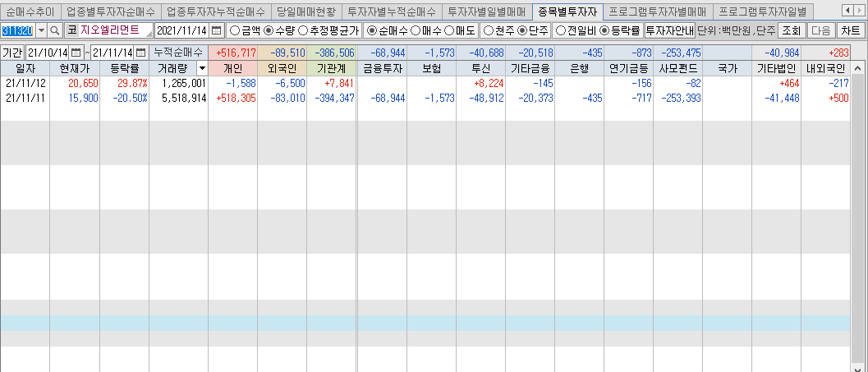The height and width of the screenshot is (372, 868).
Task: Switch to the 프로그램투자자별매매 tab
Action: (658, 11)
